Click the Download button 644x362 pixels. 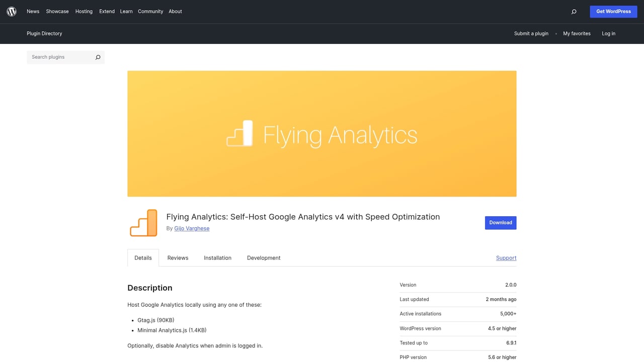[500, 222]
